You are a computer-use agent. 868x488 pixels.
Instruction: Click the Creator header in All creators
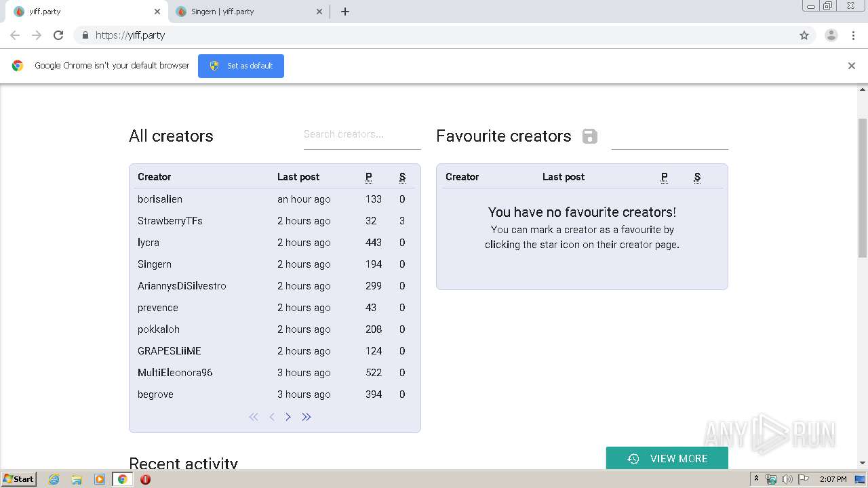[155, 177]
